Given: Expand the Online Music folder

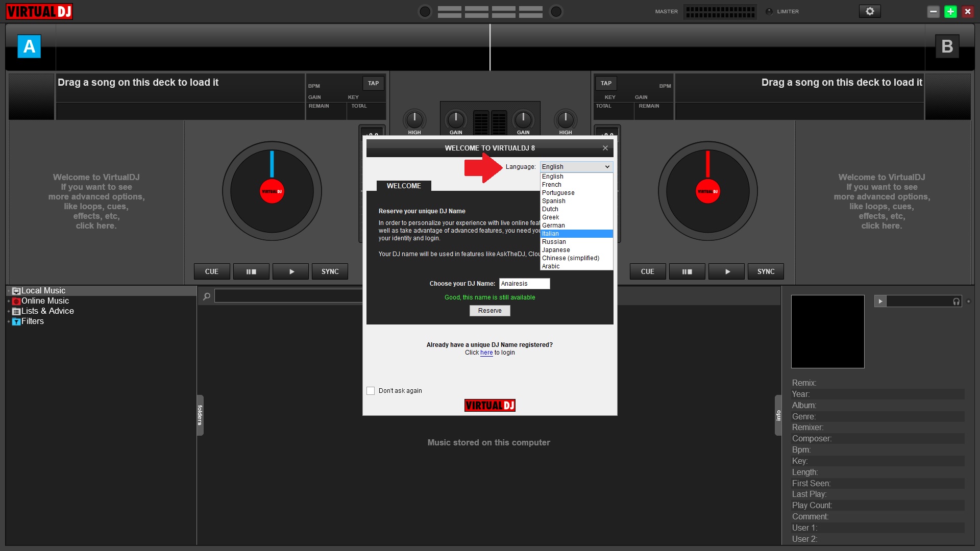Looking at the screenshot, I should coord(9,301).
